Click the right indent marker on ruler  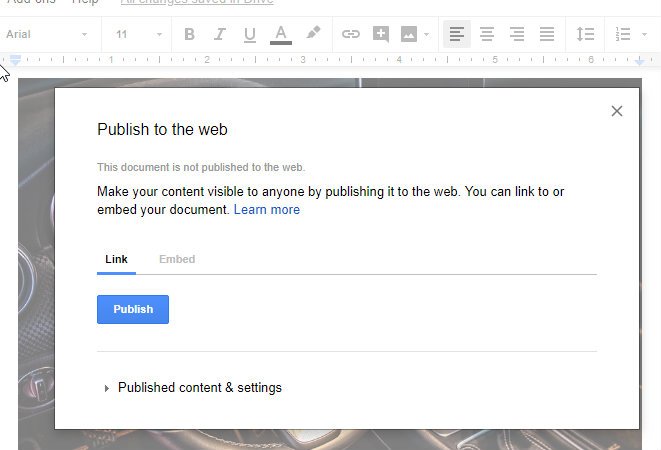[640, 62]
